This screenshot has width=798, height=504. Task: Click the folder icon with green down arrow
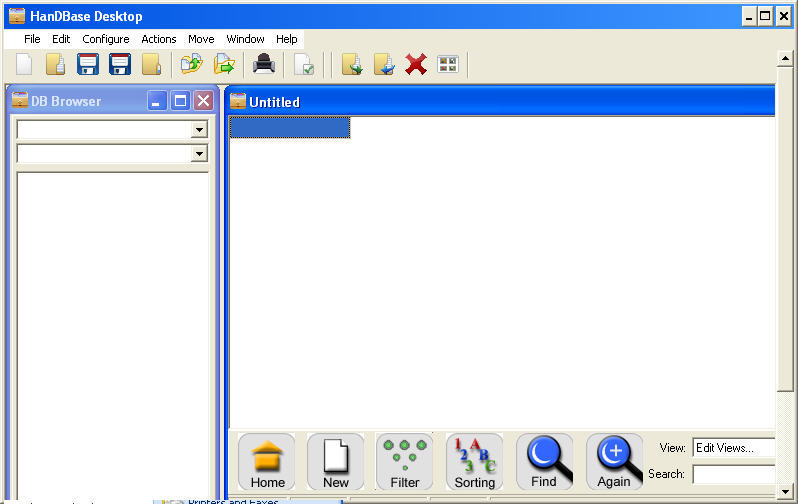[352, 65]
